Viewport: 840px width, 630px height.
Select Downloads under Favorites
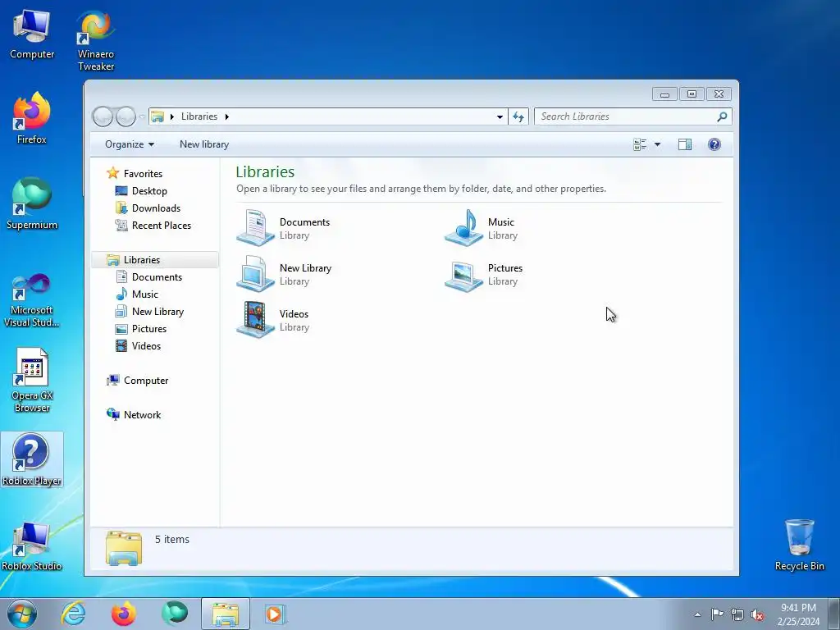pyautogui.click(x=156, y=208)
